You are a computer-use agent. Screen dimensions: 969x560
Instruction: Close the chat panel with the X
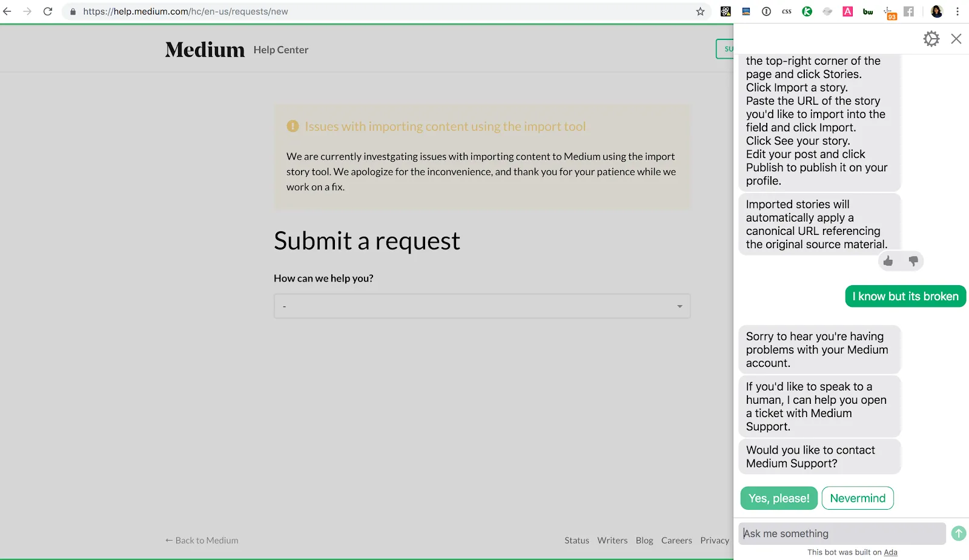[956, 39]
